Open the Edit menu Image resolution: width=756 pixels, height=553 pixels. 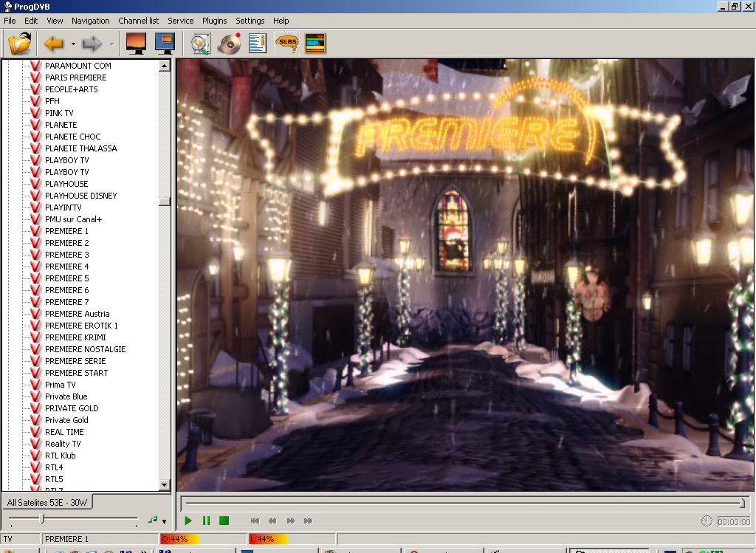click(31, 21)
